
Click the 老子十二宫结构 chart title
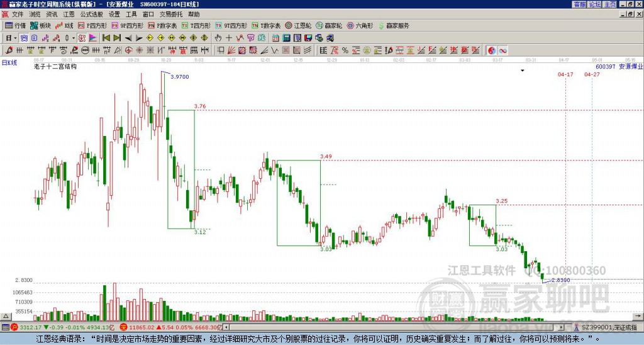pos(55,66)
